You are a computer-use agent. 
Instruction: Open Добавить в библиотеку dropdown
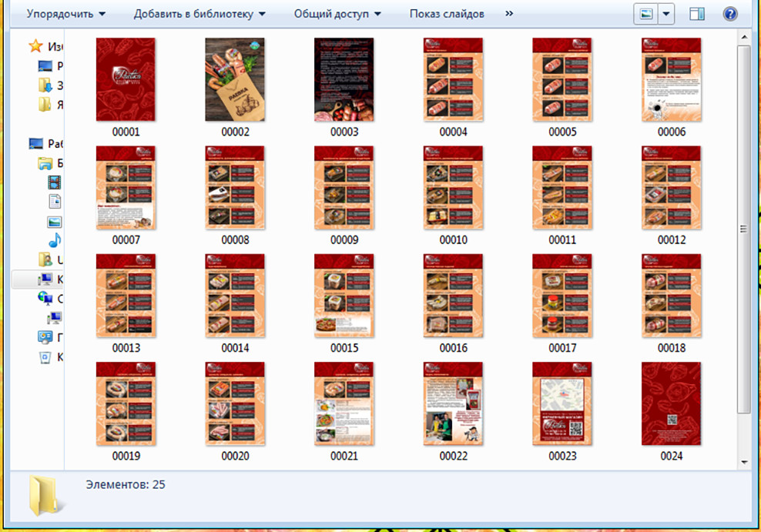(x=199, y=14)
